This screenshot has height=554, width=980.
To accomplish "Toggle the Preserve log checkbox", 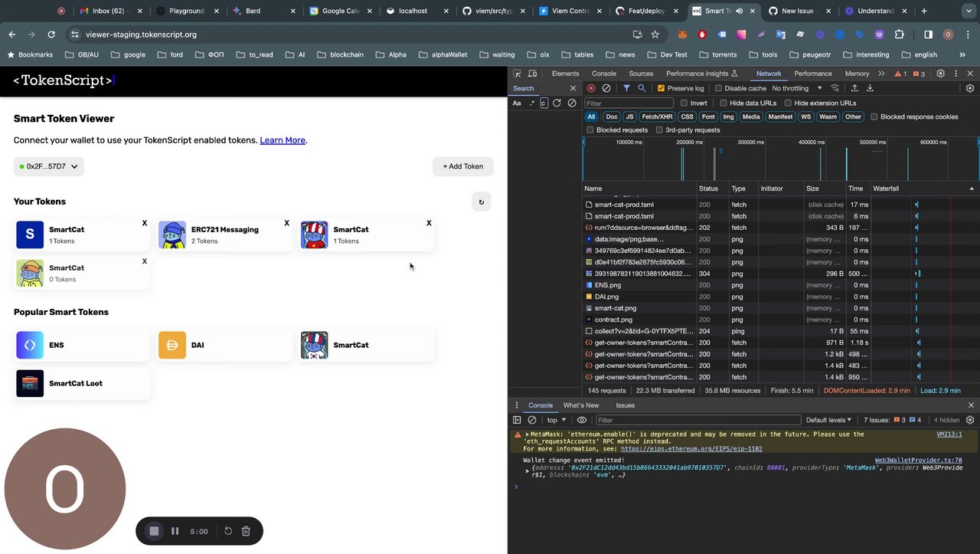I will (x=661, y=88).
